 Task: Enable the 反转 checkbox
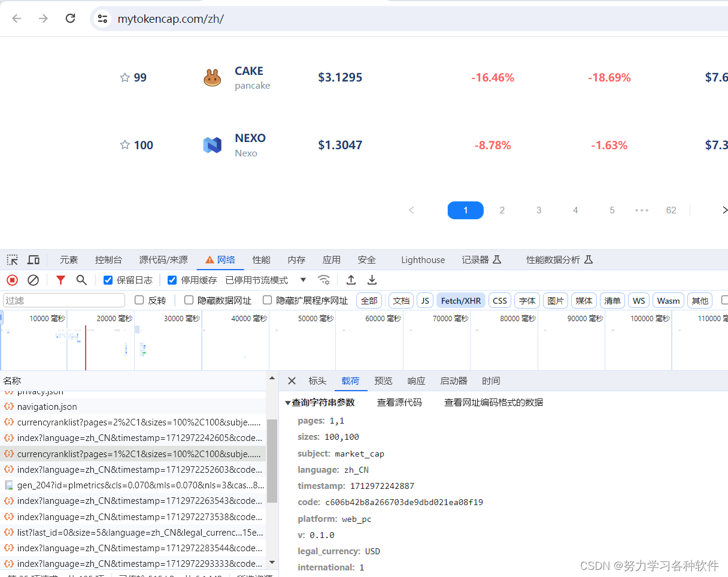(x=139, y=300)
